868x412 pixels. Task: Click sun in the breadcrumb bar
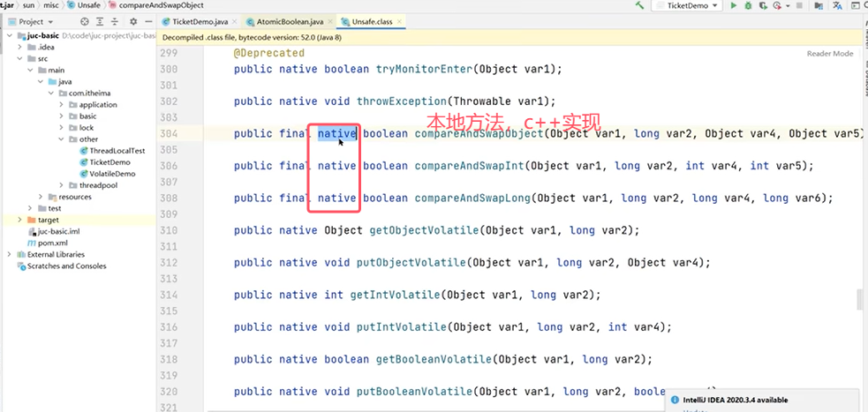pyautogui.click(x=29, y=5)
